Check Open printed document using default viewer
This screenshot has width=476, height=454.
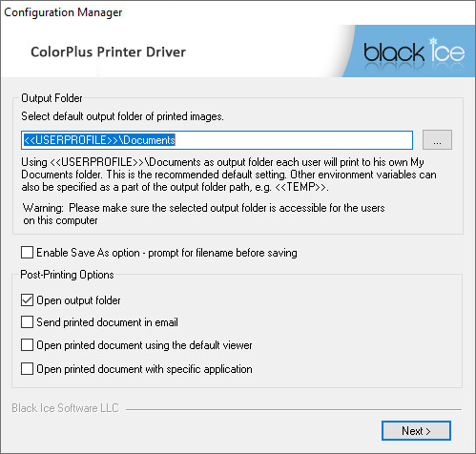pos(27,345)
